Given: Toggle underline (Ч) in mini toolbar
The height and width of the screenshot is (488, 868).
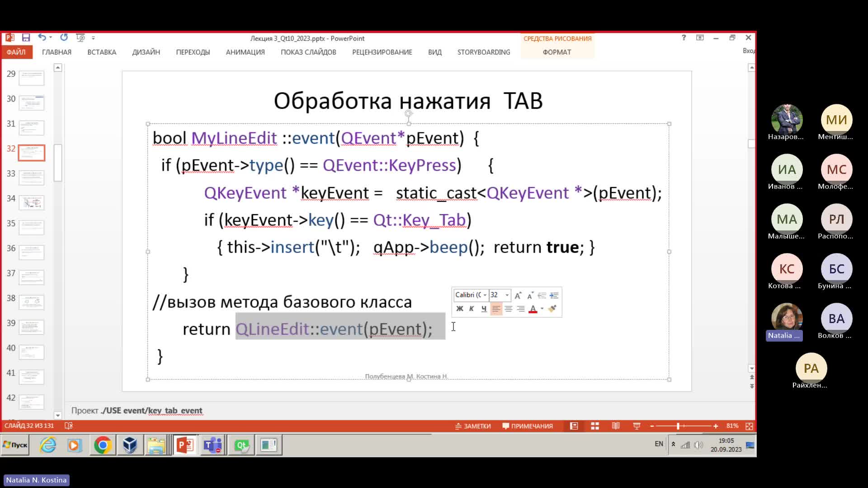Looking at the screenshot, I should tap(484, 309).
